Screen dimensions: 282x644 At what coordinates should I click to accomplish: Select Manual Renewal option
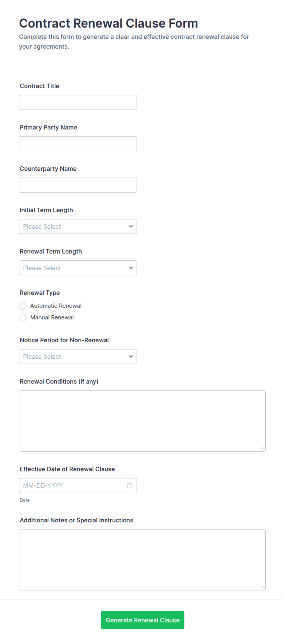(23, 317)
